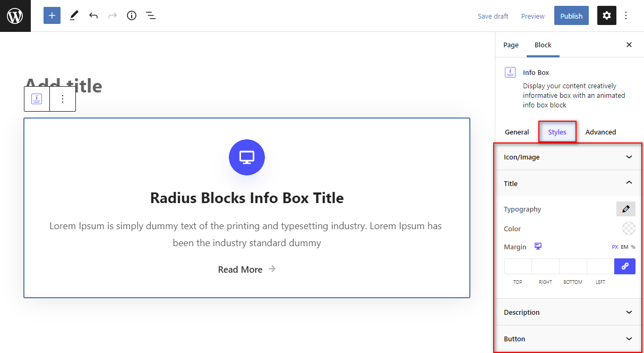
Task: Expand the Button style section
Action: (568, 339)
